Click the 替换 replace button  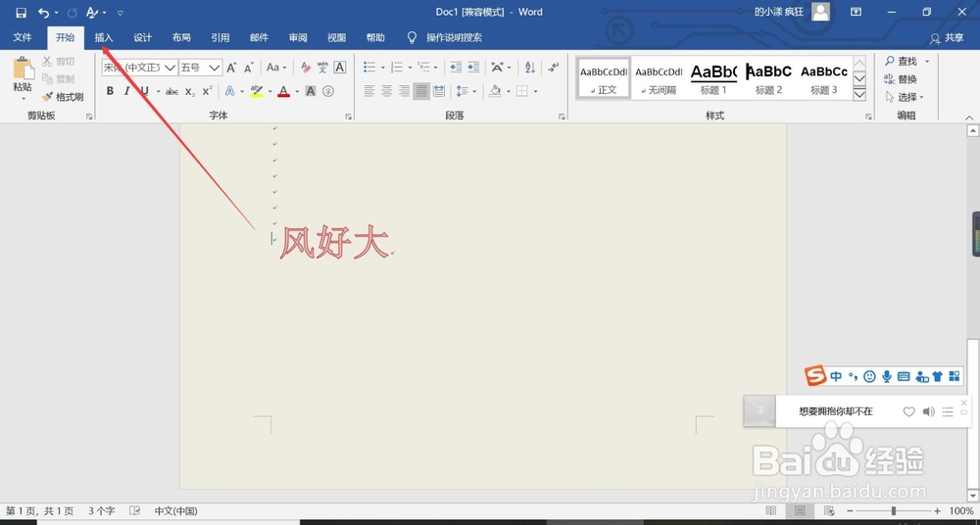[901, 78]
